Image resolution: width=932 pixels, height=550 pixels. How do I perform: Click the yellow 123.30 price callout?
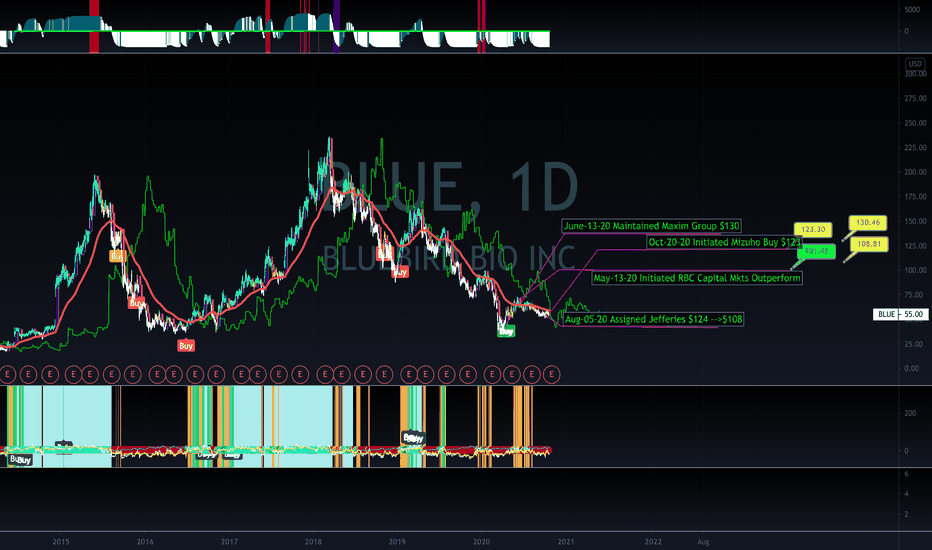click(x=813, y=230)
